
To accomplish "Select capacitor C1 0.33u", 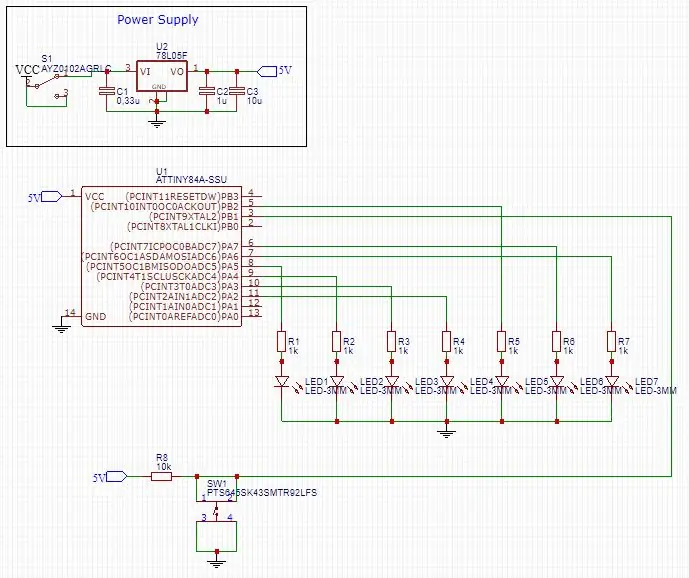I will tap(107, 91).
